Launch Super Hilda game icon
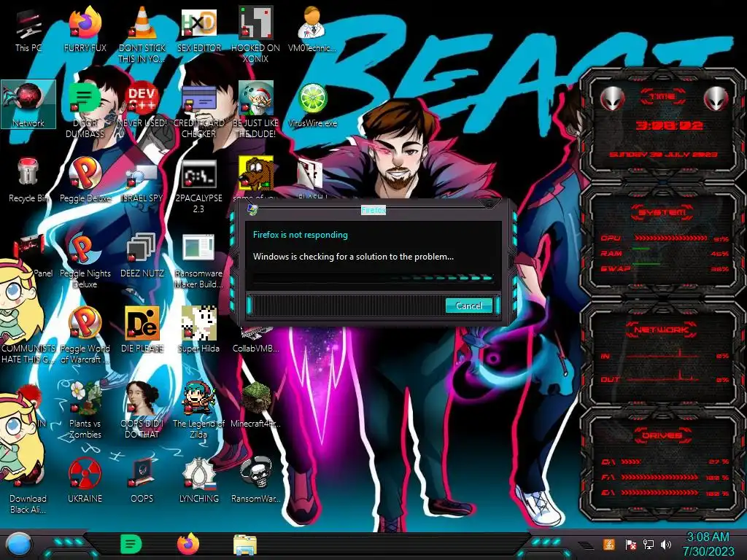 coord(199,330)
